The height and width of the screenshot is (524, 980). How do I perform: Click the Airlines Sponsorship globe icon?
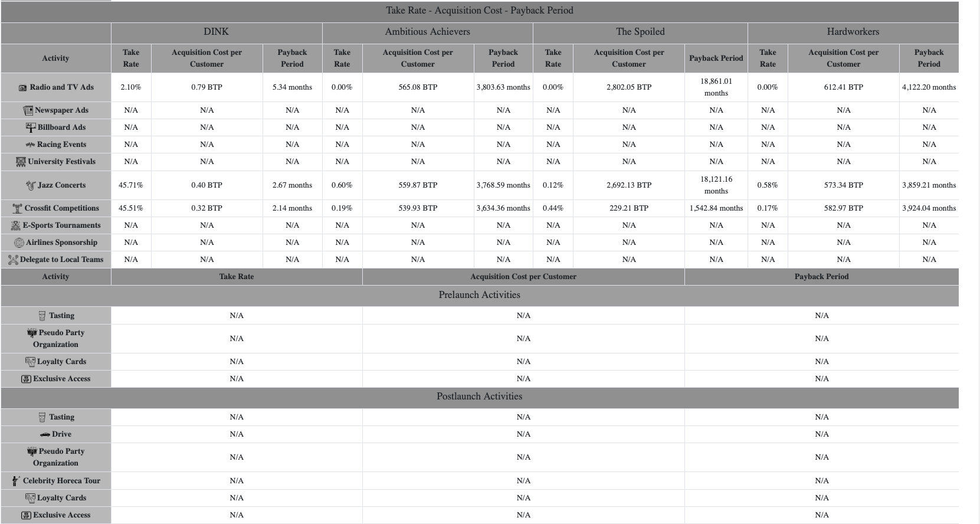19,243
